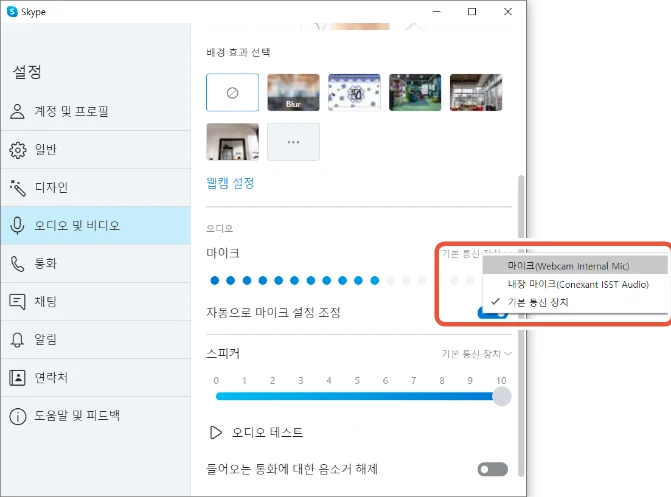Viewport: 671px width, 497px height.
Task: Click the info icon for 도움말 및 피드백
Action: [18, 416]
